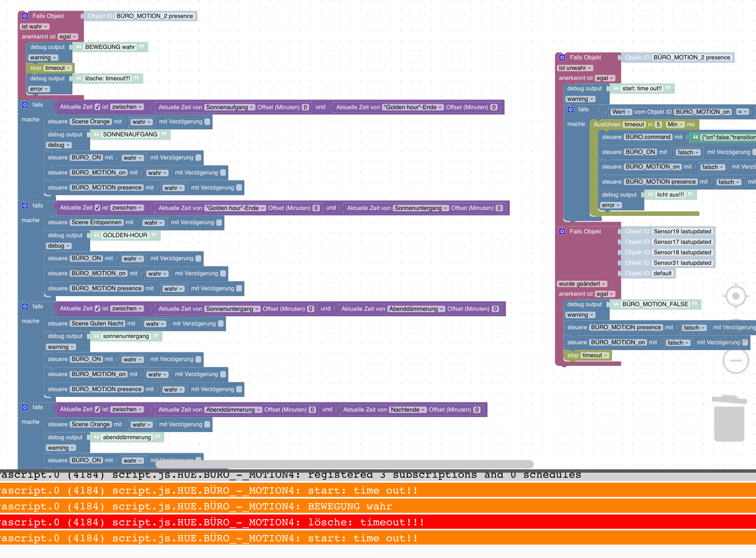The image size is (756, 558).
Task: Enable mit Verzögerung for first Scene Orange
Action: click(x=207, y=121)
